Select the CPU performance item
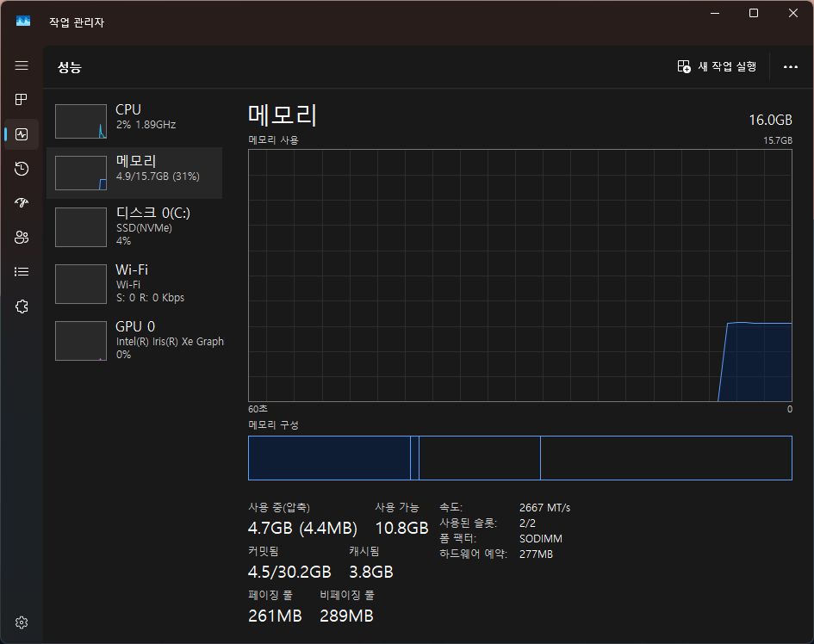The width and height of the screenshot is (814, 644). (134, 121)
